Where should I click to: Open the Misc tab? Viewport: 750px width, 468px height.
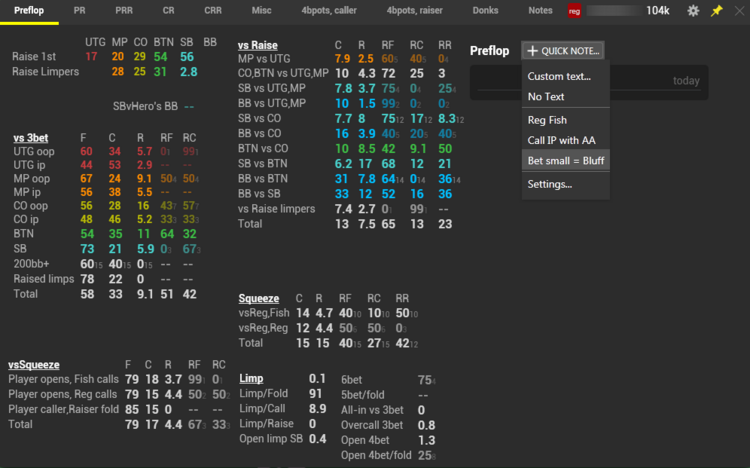[262, 10]
